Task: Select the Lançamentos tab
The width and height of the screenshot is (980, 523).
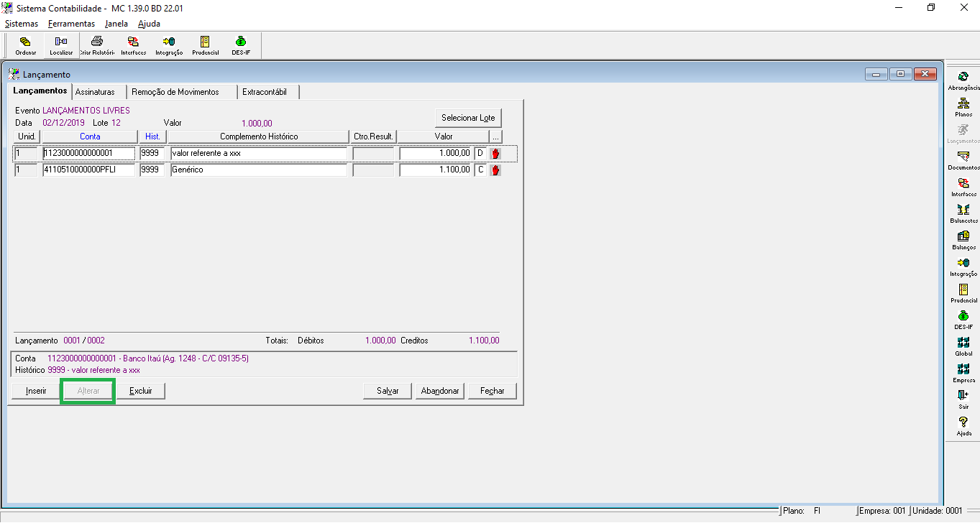Action: [40, 91]
